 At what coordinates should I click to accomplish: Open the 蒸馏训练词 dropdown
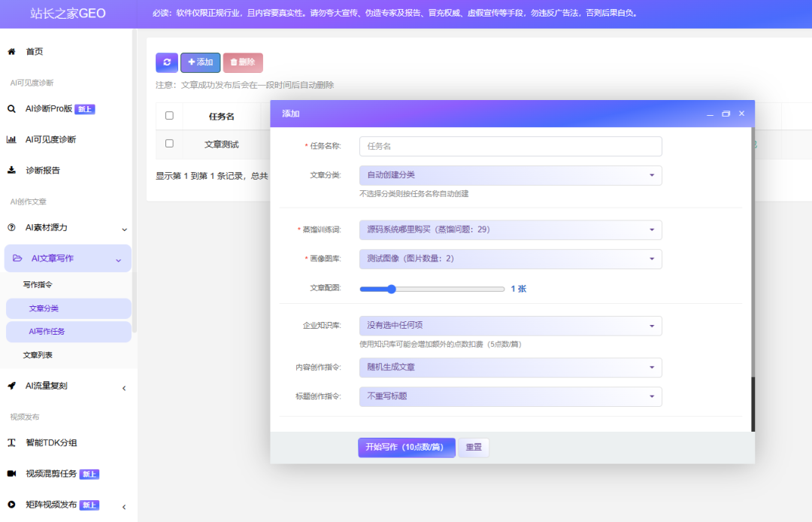510,229
